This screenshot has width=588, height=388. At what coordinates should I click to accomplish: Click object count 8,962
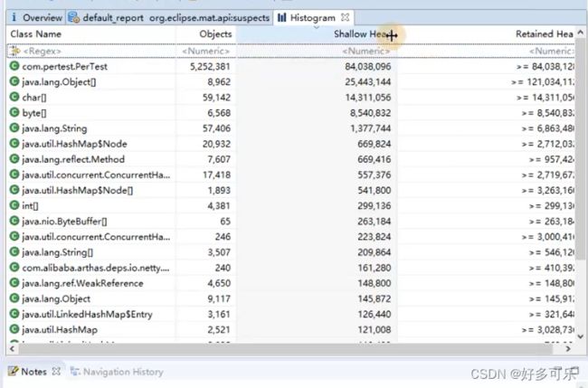(219, 82)
